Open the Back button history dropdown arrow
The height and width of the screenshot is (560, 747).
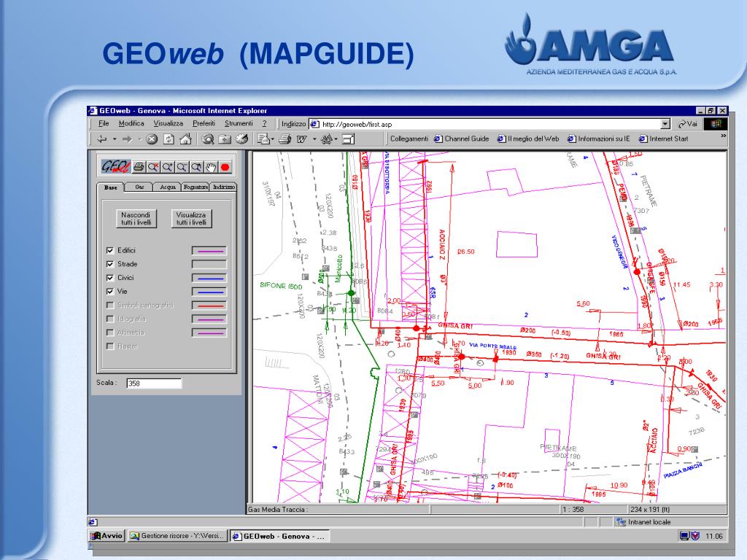click(115, 139)
